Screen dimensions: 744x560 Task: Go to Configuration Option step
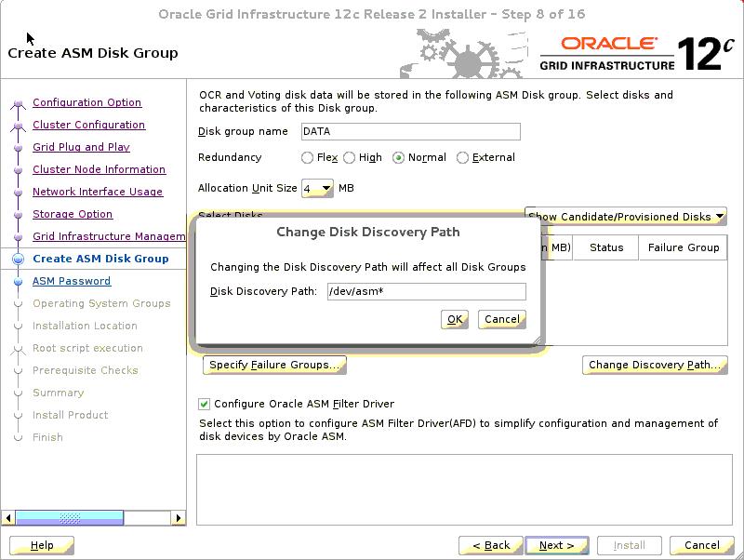86,102
